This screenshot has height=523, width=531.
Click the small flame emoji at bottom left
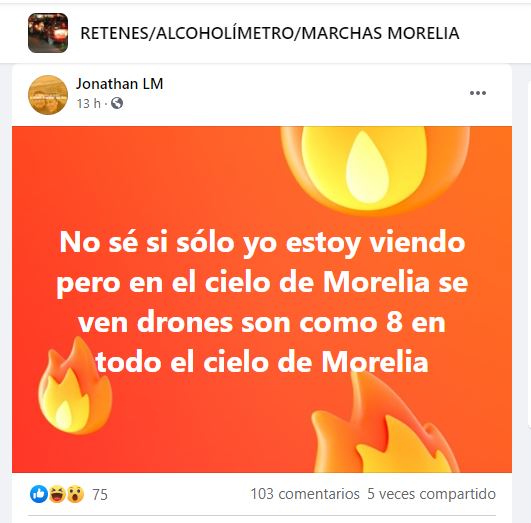pos(75,386)
